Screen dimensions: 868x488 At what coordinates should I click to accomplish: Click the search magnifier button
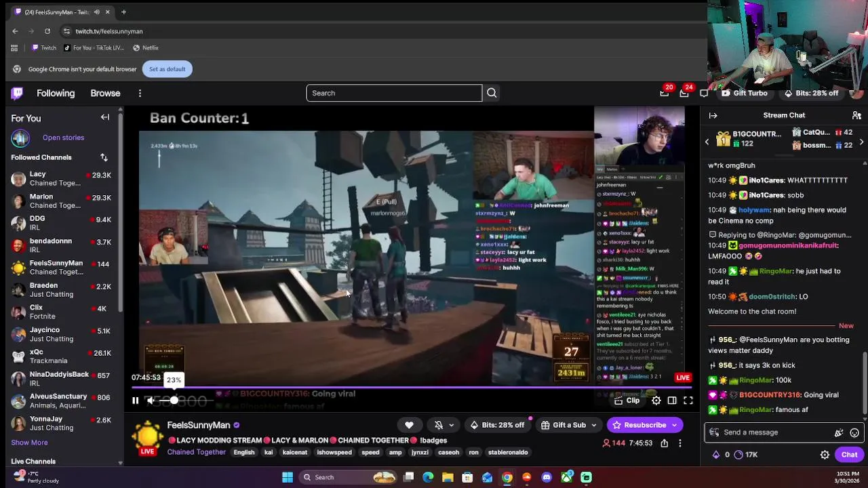tap(492, 93)
